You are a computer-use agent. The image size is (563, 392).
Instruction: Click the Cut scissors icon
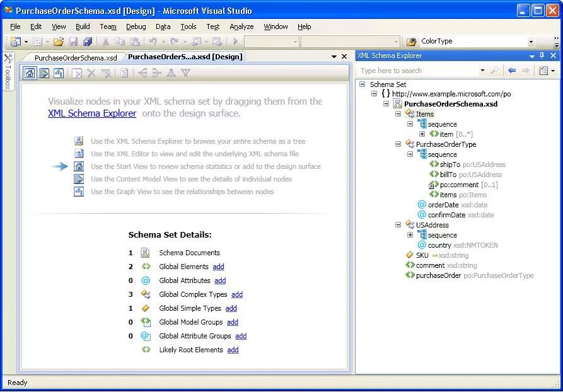tap(105, 42)
